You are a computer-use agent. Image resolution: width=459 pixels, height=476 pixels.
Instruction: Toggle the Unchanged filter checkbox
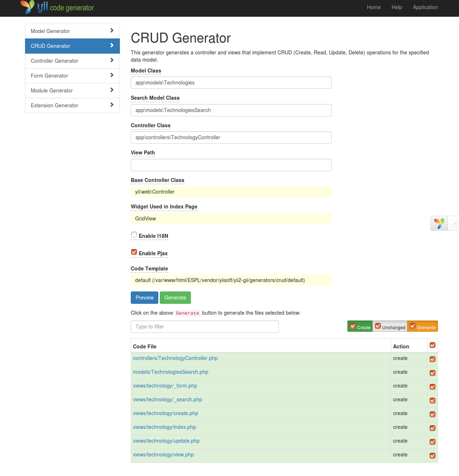pyautogui.click(x=378, y=326)
